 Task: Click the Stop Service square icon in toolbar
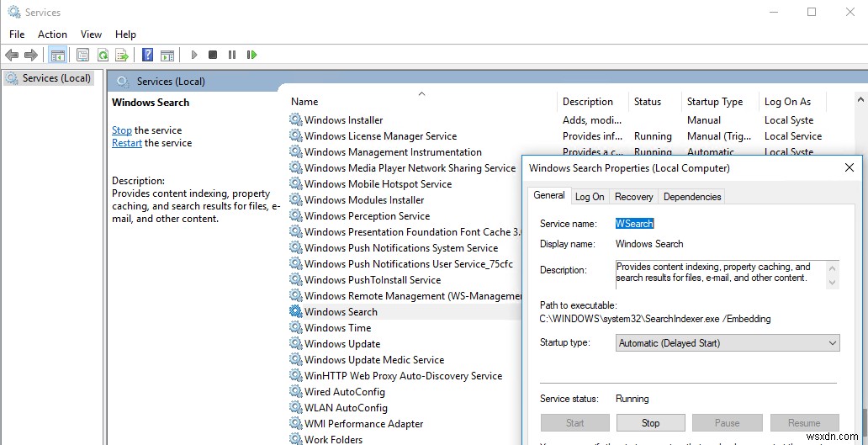click(213, 55)
